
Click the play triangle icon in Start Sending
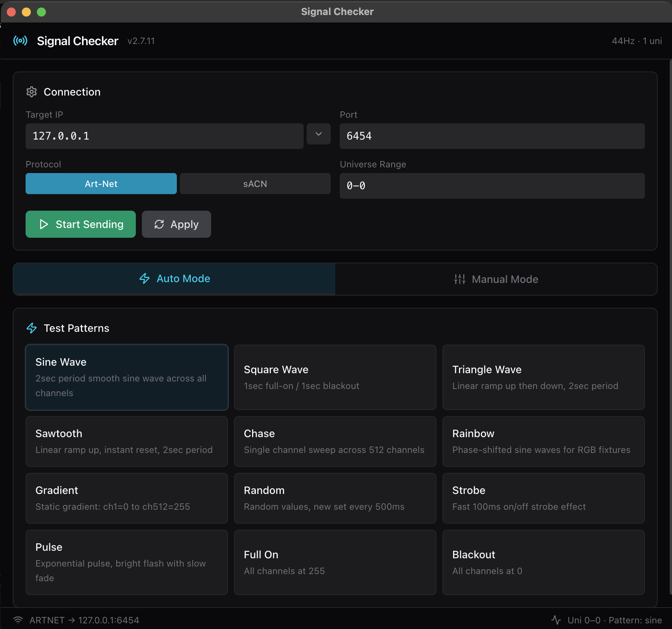pyautogui.click(x=44, y=224)
